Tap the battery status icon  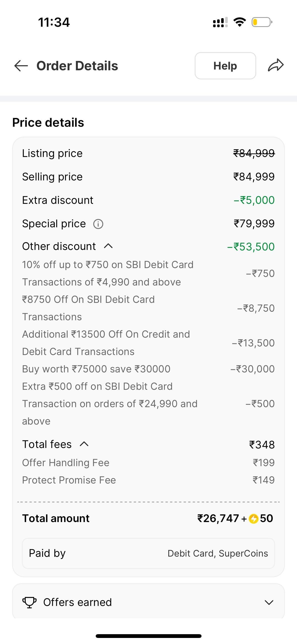tap(262, 22)
